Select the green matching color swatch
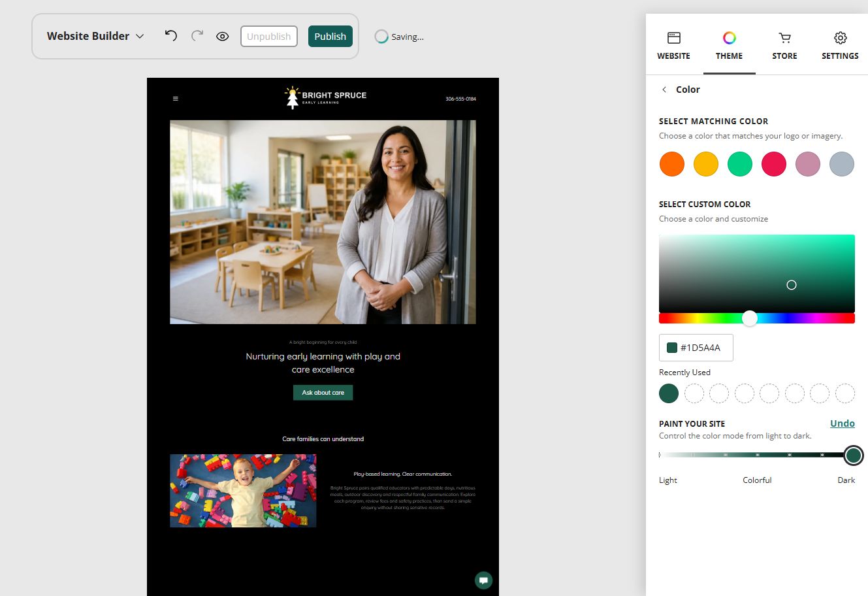Screen dimensions: 868x596 point(740,164)
